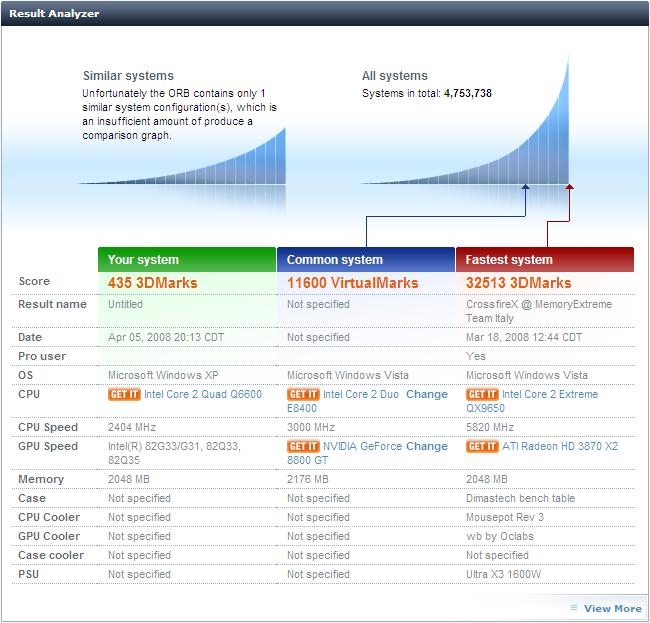The height and width of the screenshot is (623, 650).
Task: Click date Apr 05, 2008 20:13 CDT
Action: pyautogui.click(x=166, y=337)
